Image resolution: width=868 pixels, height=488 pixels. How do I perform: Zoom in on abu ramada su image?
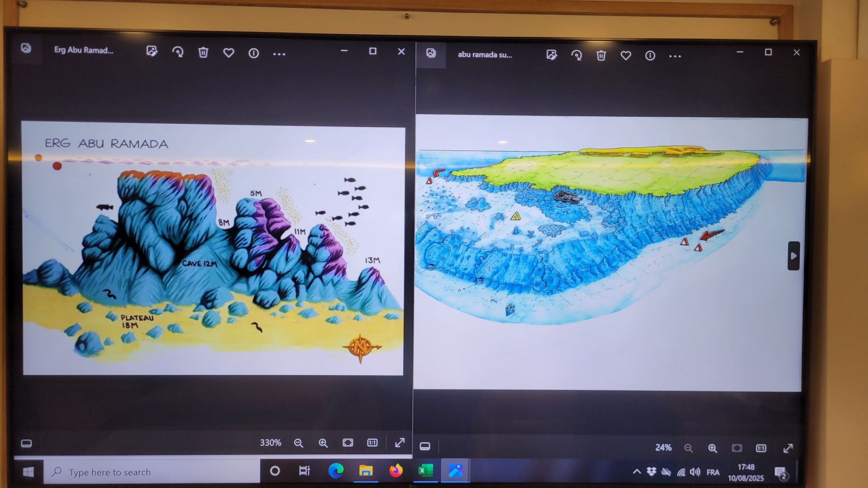[713, 448]
